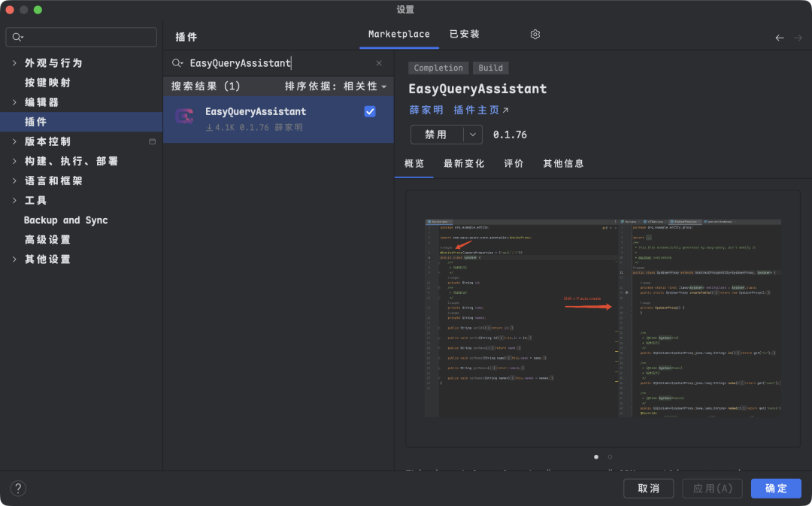Click the EasyQueryAssistant plugin logo
812x506 pixels.
184,116
